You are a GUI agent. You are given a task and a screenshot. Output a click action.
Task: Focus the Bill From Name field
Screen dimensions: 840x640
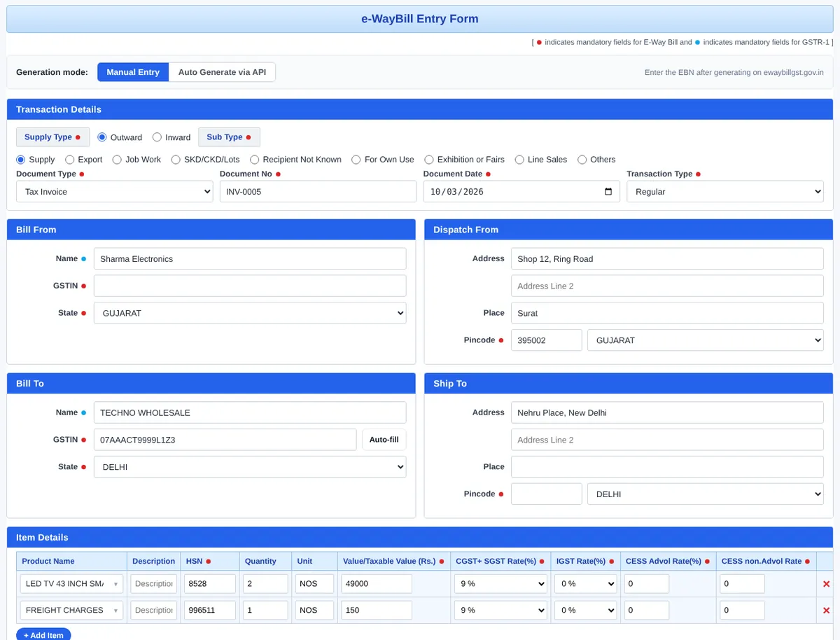tap(250, 259)
